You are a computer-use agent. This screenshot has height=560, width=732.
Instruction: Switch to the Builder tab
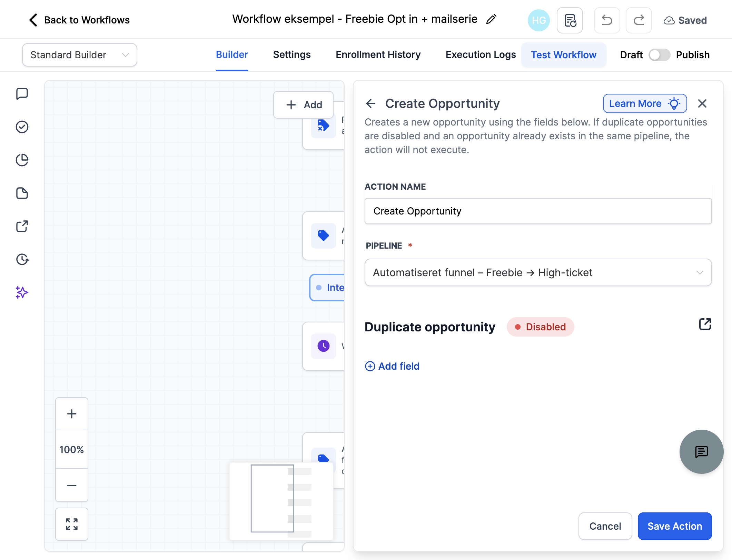click(x=232, y=55)
